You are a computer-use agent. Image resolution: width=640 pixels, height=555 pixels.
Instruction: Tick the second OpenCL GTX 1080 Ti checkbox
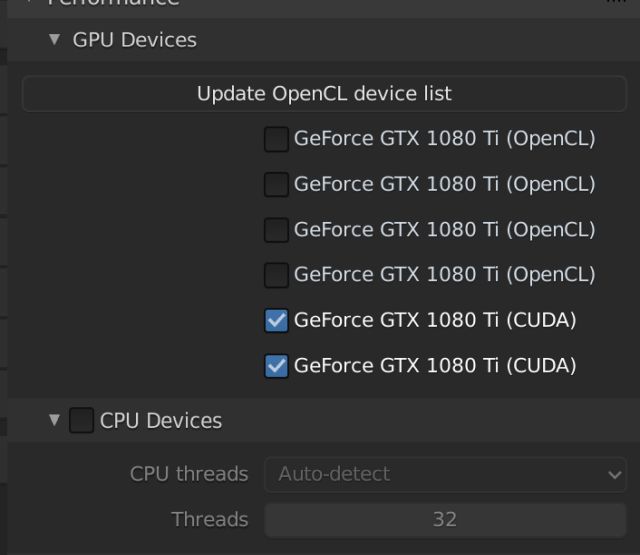pos(277,185)
